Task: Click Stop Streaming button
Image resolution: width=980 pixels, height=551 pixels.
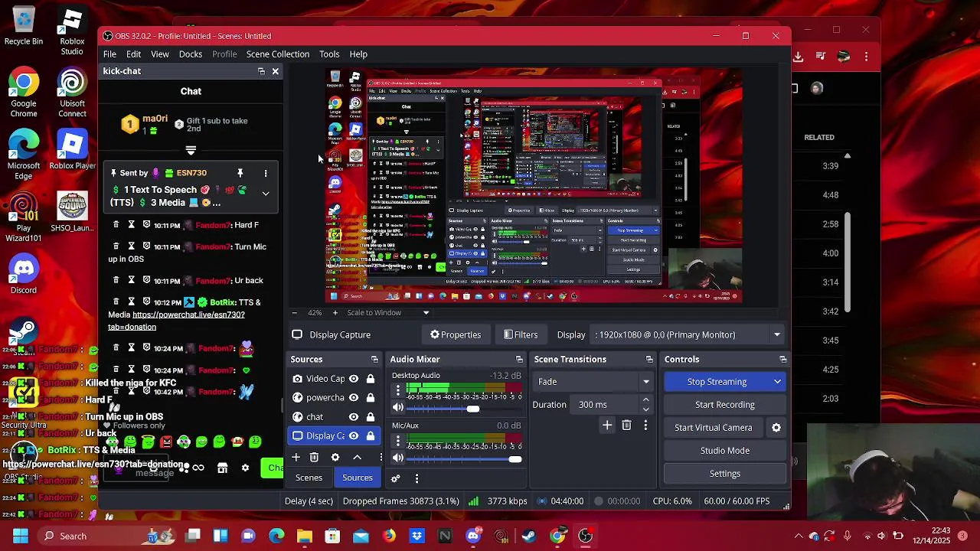Action: [717, 382]
